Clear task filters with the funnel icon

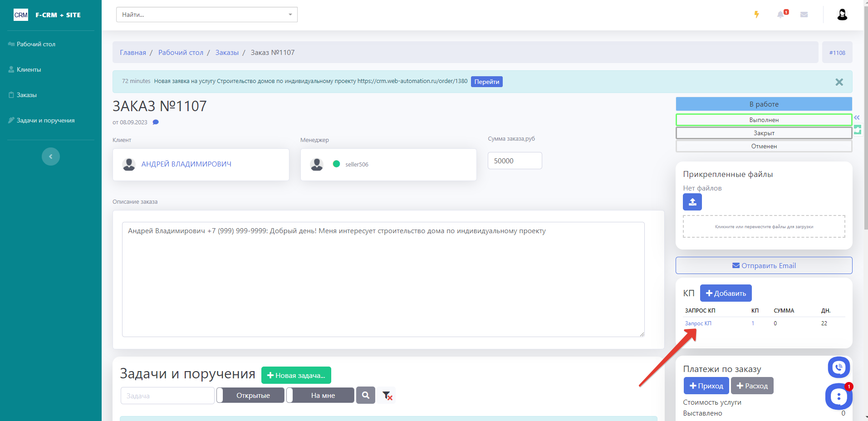pyautogui.click(x=387, y=396)
